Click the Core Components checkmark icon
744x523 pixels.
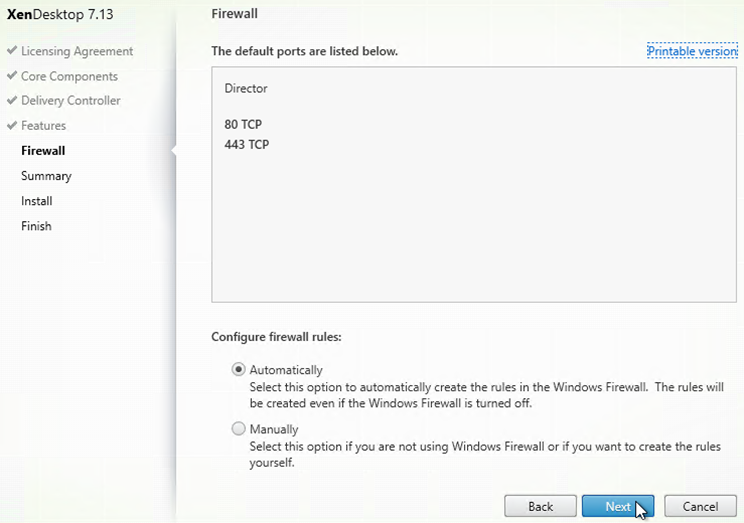[12, 75]
